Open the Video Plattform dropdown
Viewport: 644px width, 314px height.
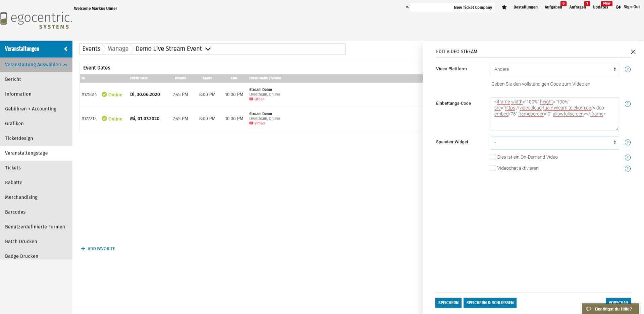(554, 69)
